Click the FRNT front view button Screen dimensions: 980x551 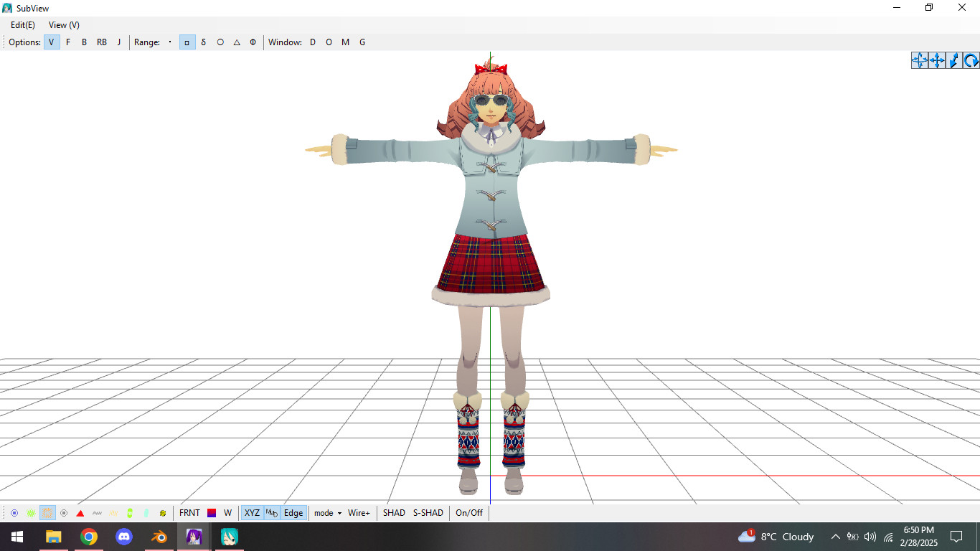click(189, 513)
